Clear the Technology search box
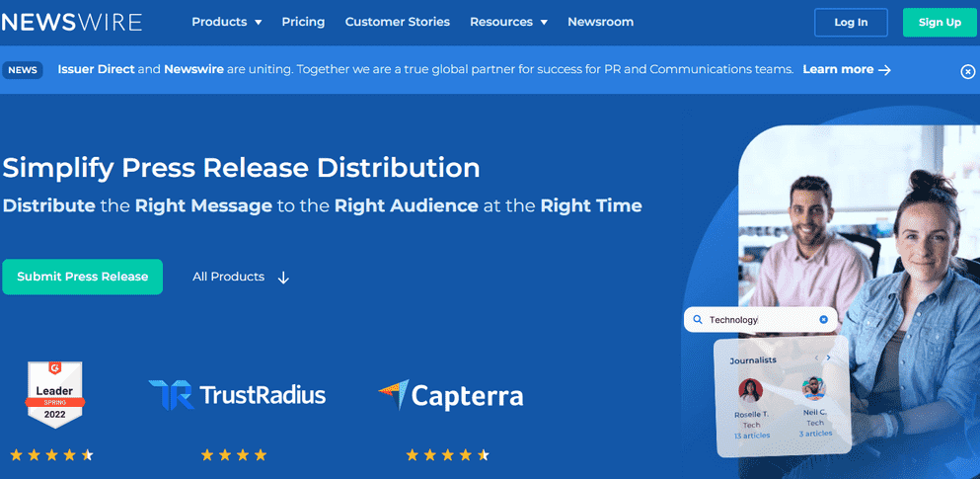This screenshot has width=980, height=479. tap(823, 320)
